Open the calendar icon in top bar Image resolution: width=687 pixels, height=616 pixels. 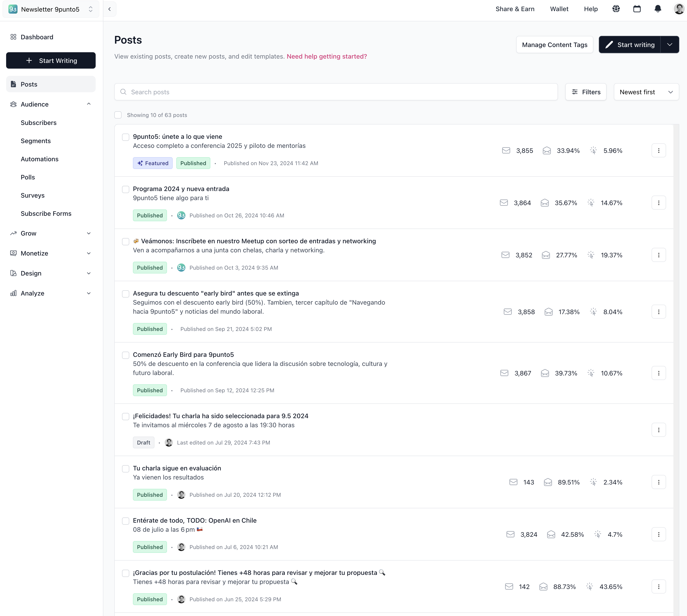[637, 9]
